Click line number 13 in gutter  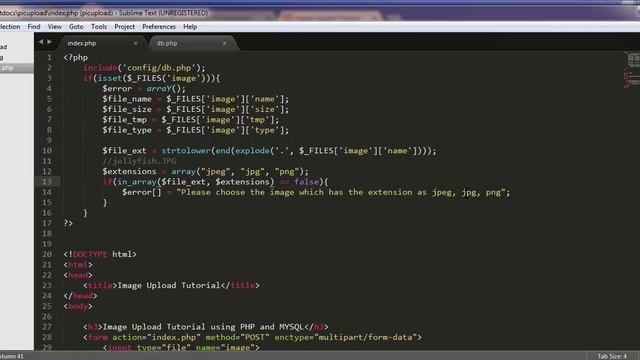coord(47,182)
